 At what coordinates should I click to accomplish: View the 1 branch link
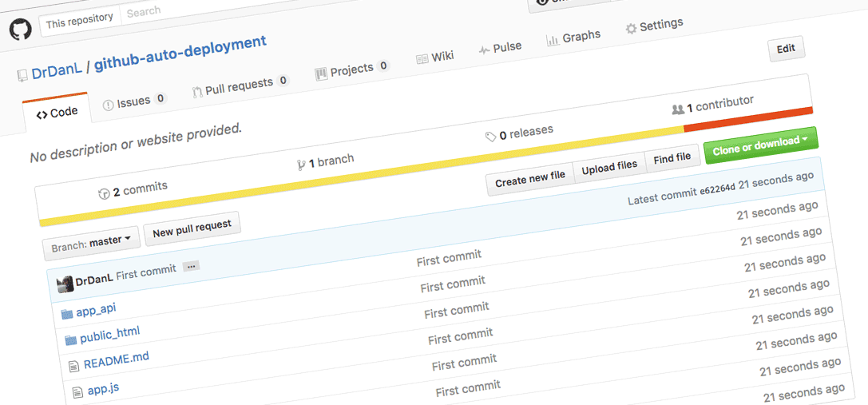325,162
